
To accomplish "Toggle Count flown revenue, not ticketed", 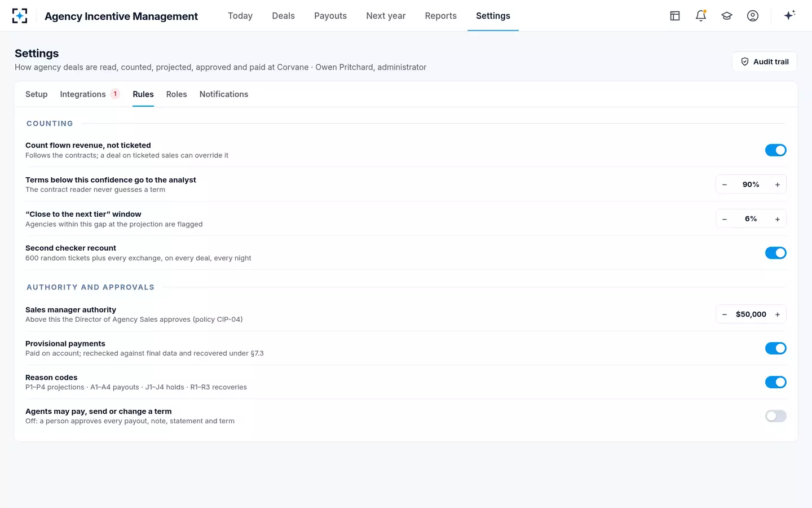I will pyautogui.click(x=776, y=150).
